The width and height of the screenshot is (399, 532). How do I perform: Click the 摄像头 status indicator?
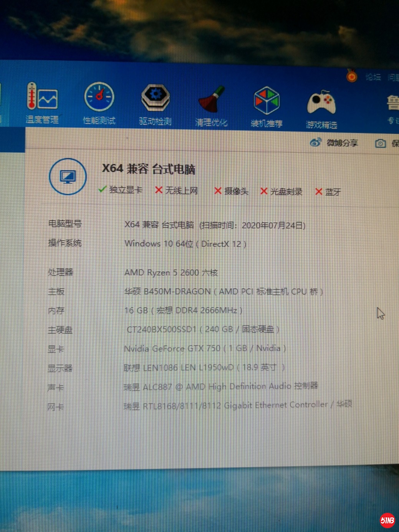[x=231, y=191]
